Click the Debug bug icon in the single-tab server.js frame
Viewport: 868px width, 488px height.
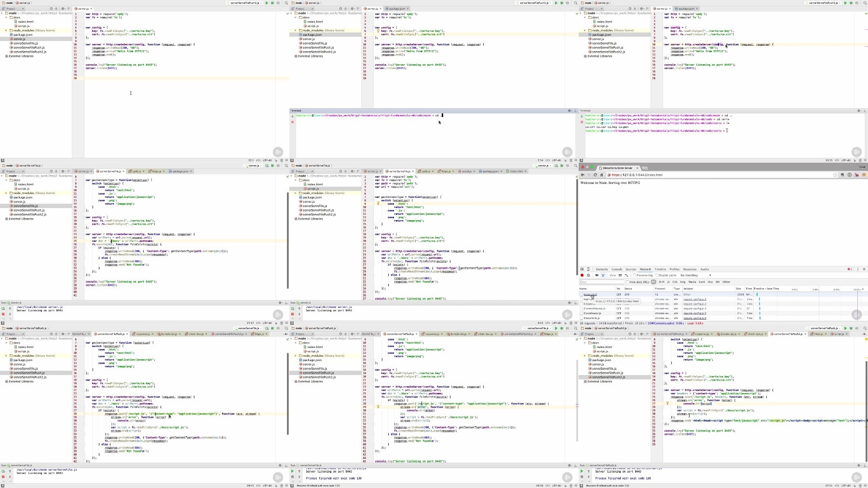[x=272, y=3]
